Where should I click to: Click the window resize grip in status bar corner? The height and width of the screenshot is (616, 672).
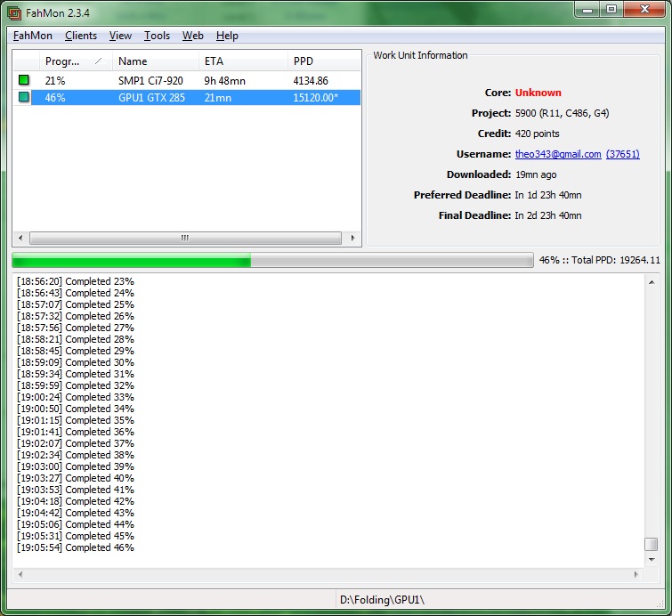[660, 604]
